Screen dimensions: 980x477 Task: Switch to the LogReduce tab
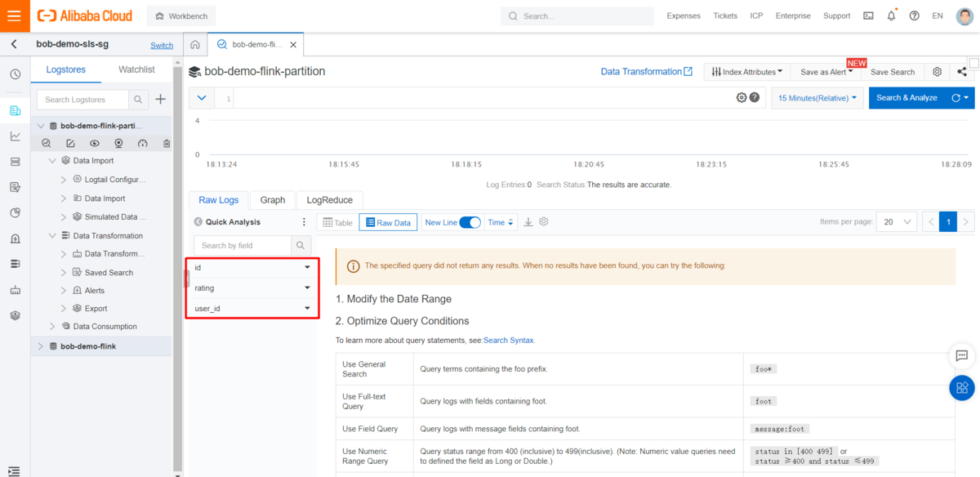[329, 200]
